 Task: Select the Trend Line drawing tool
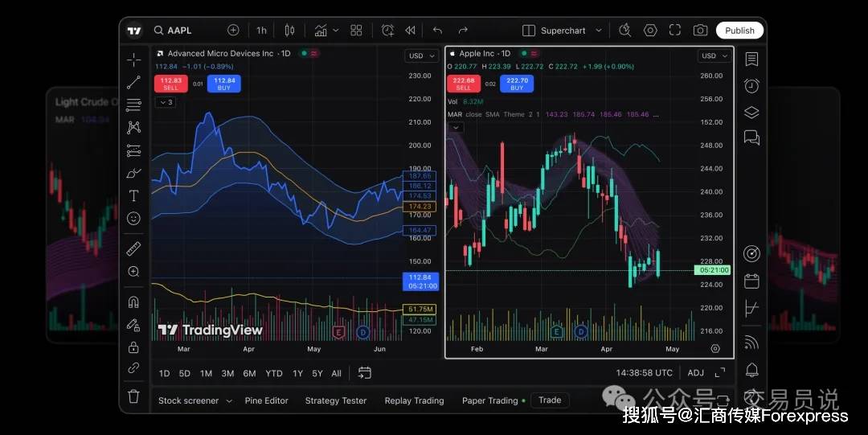(133, 82)
